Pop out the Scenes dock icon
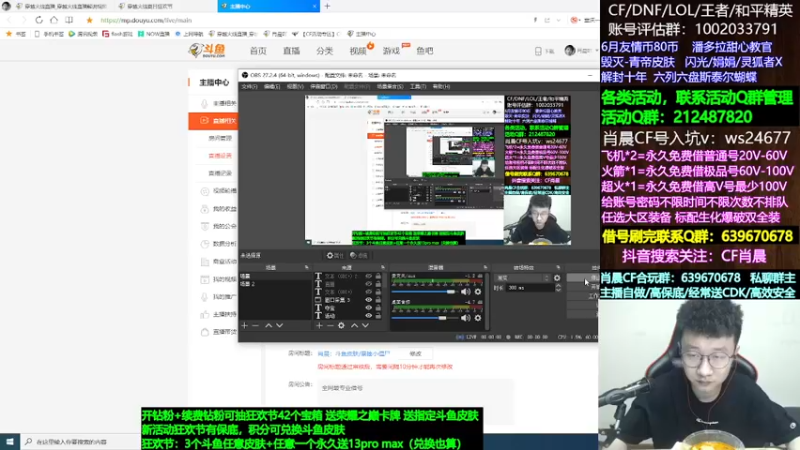Screen dimensions: 800x450 click(x=307, y=267)
